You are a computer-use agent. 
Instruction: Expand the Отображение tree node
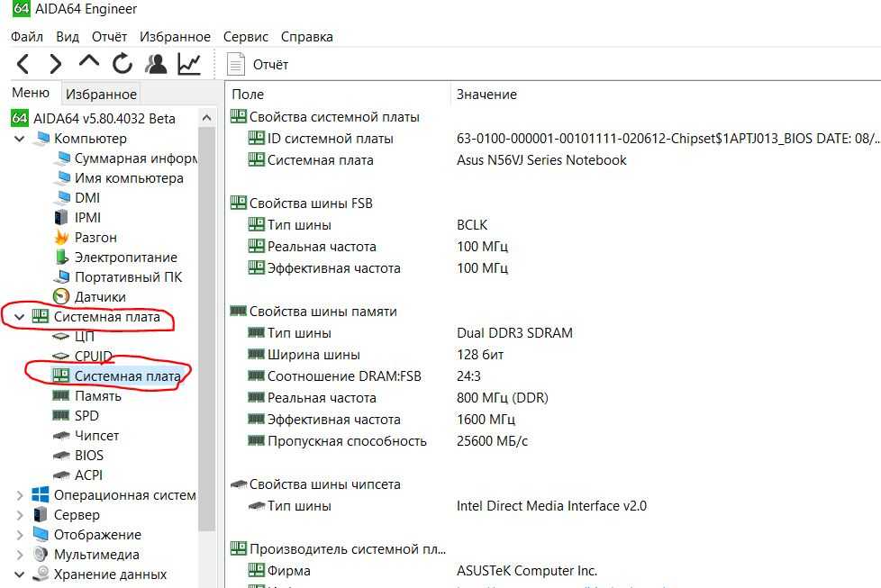click(x=19, y=535)
